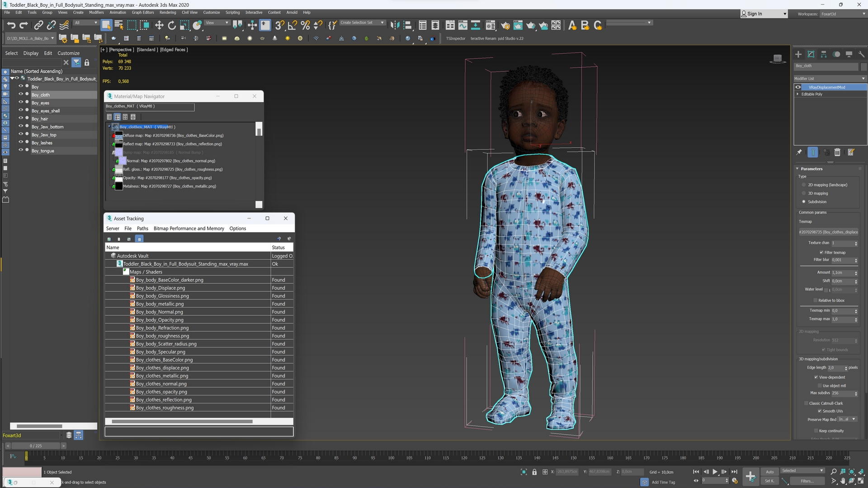Open the Workspaces Foxart3d dropdown
Viewport: 868px width, 488px height.
(843, 14)
